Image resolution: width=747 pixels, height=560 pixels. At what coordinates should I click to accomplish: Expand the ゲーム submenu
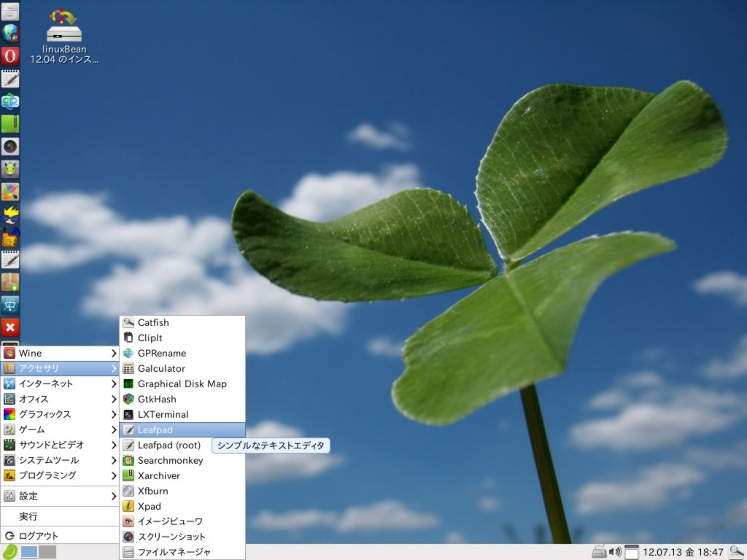click(x=60, y=429)
